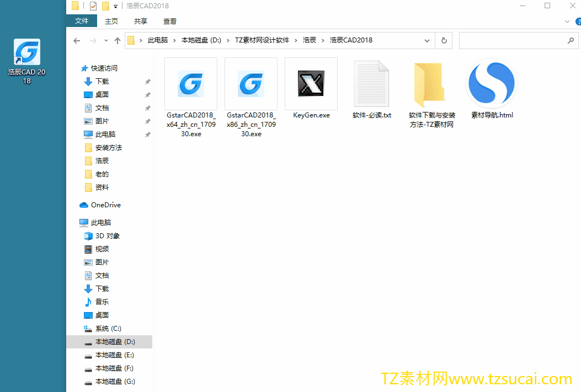Go back with the Back arrow
Viewport: 581px width, 392px height.
(x=77, y=41)
